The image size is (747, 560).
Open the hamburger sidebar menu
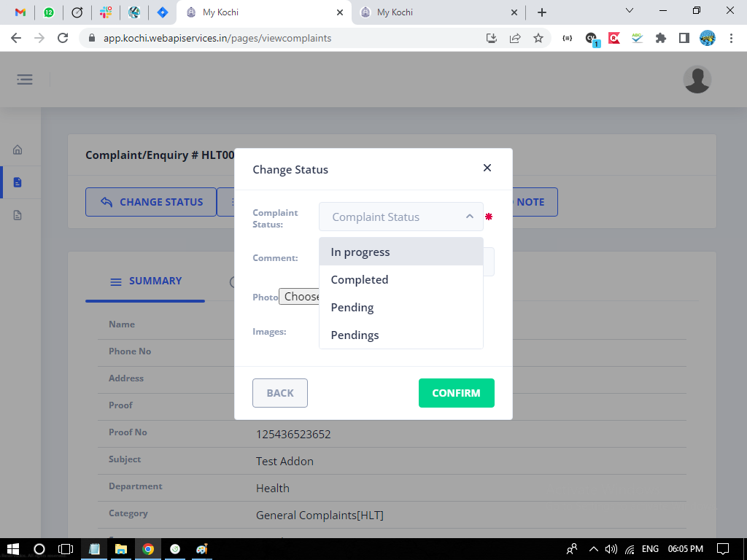coord(25,79)
